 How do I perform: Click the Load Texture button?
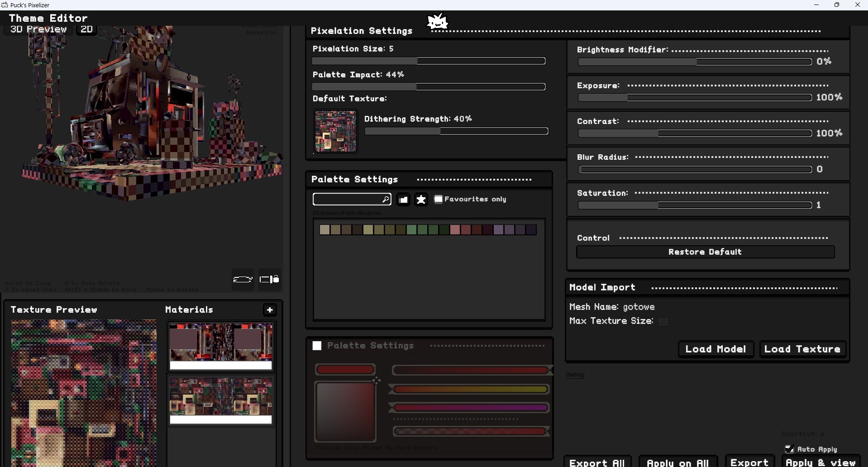point(803,349)
